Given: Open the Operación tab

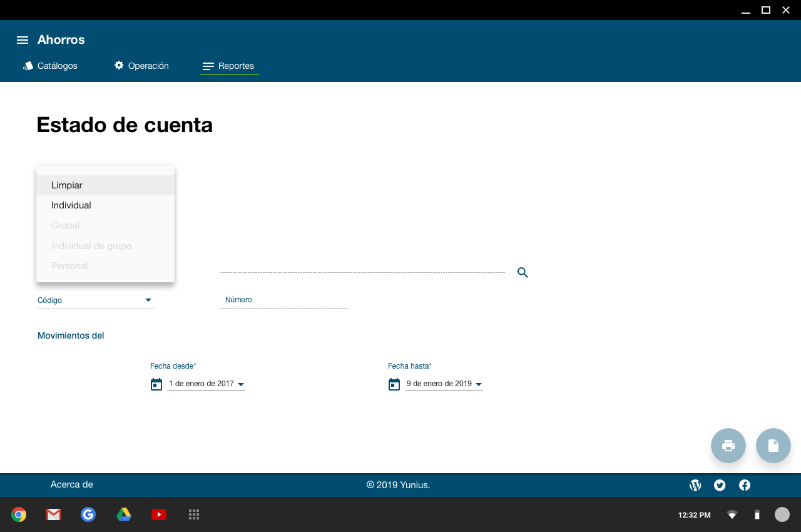Looking at the screenshot, I should 141,66.
